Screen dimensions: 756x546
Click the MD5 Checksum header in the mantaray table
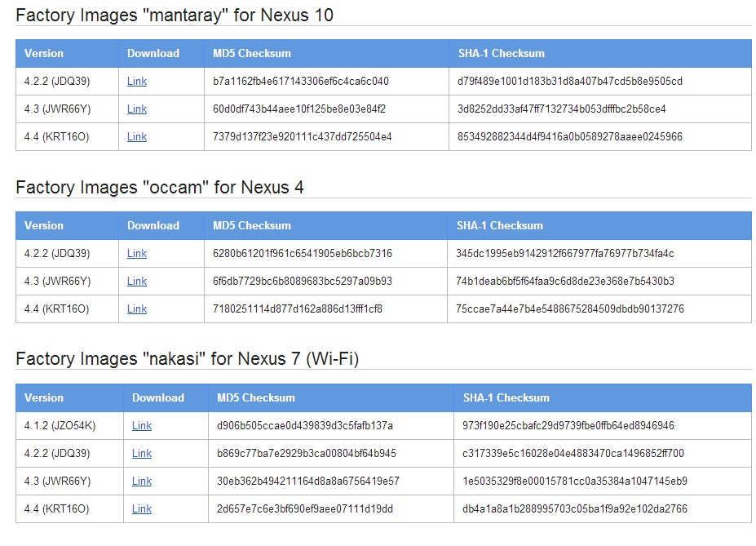click(x=252, y=54)
